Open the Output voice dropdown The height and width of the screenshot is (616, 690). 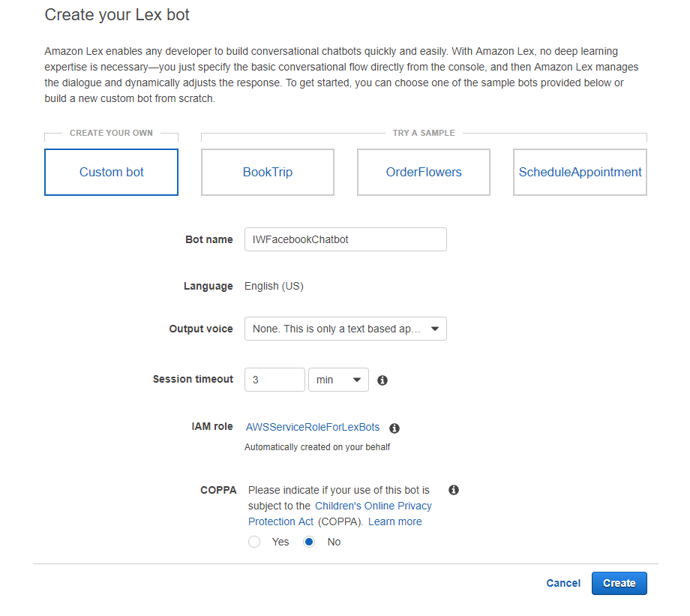[x=346, y=329]
